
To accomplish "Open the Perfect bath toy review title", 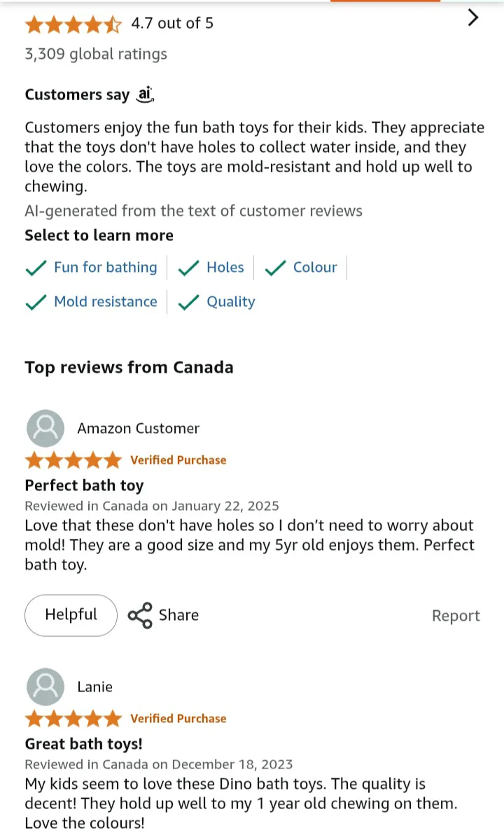I will (84, 486).
